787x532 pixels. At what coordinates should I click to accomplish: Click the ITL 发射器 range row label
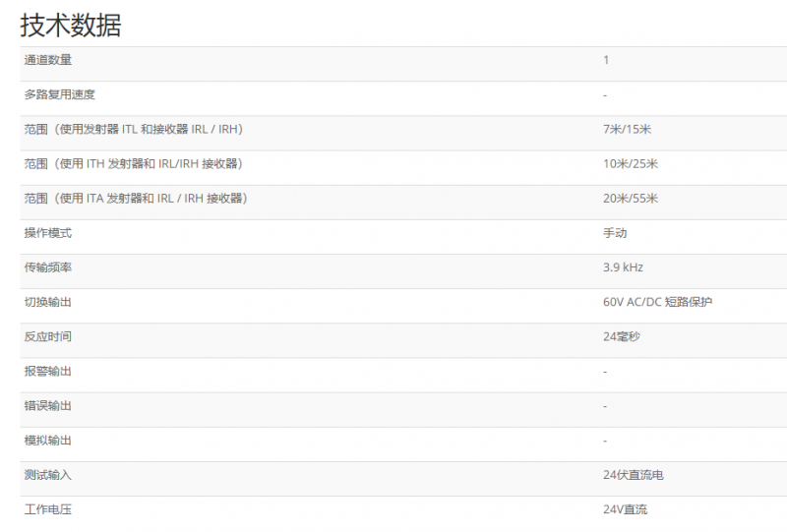pyautogui.click(x=133, y=129)
